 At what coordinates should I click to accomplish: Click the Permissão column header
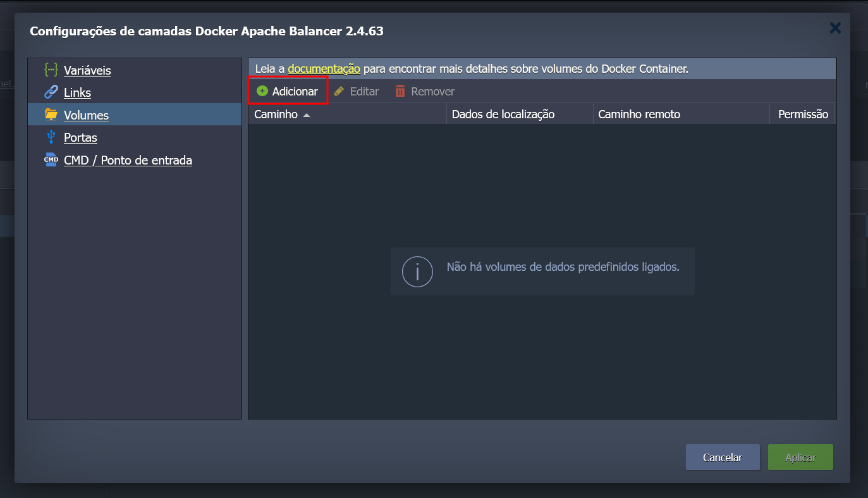click(803, 114)
